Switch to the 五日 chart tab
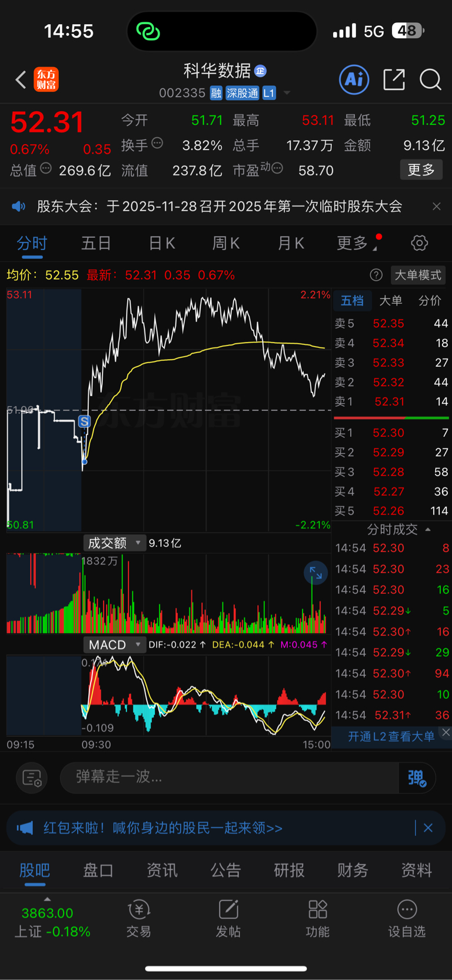 (x=96, y=243)
